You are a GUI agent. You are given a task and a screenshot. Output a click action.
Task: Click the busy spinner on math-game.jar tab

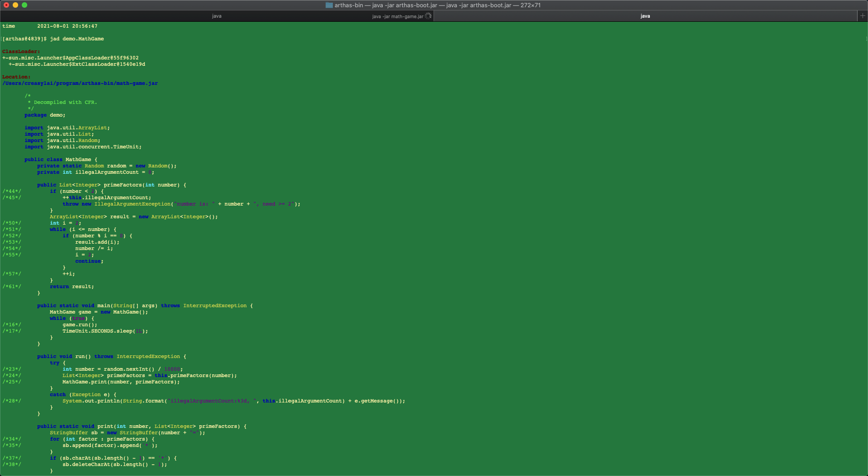(x=428, y=16)
